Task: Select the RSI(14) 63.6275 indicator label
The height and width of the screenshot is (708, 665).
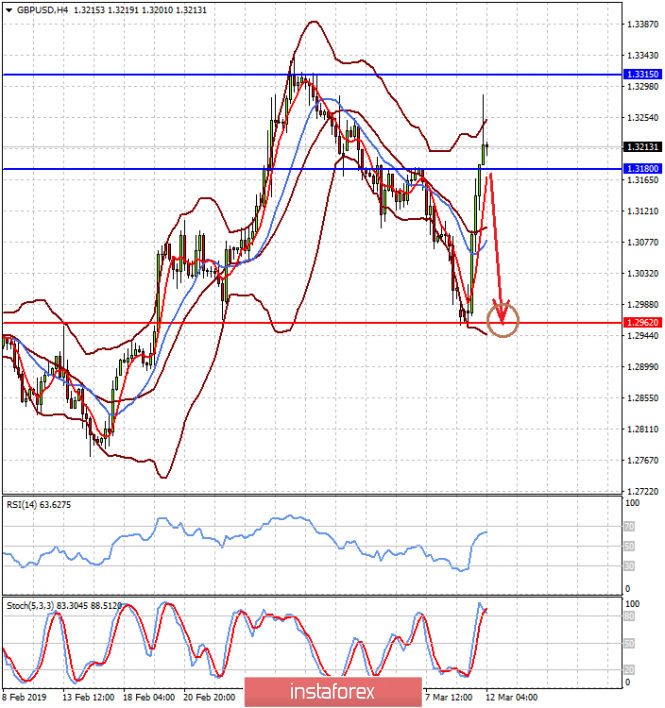Action: (x=39, y=505)
